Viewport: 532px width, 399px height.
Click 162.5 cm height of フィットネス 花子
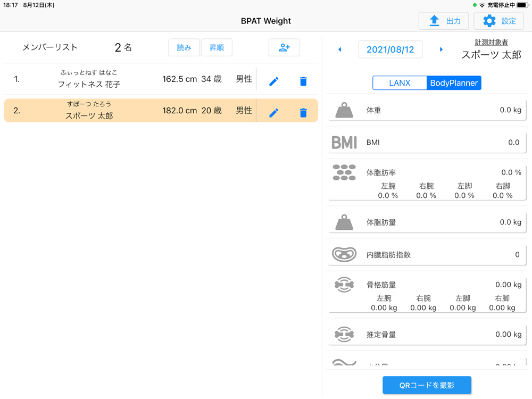pyautogui.click(x=179, y=79)
